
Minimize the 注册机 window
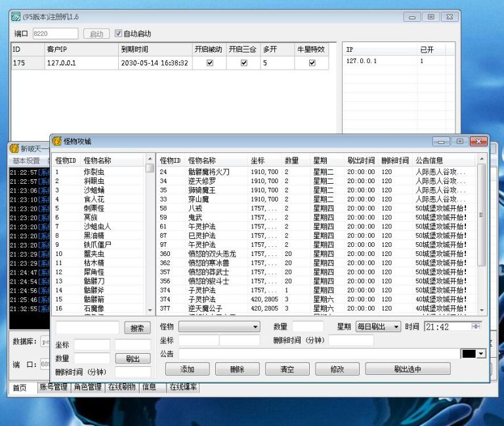(x=412, y=17)
